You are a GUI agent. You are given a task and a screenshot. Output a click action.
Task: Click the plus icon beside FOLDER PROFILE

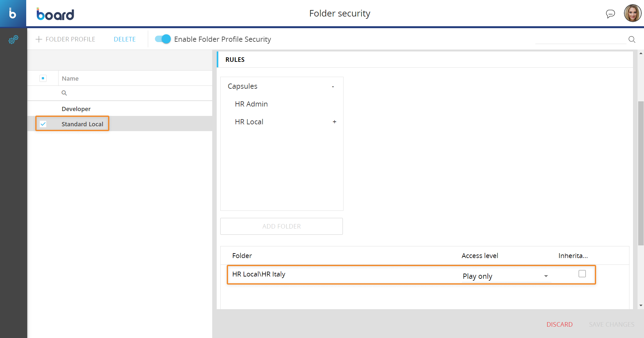(39, 39)
